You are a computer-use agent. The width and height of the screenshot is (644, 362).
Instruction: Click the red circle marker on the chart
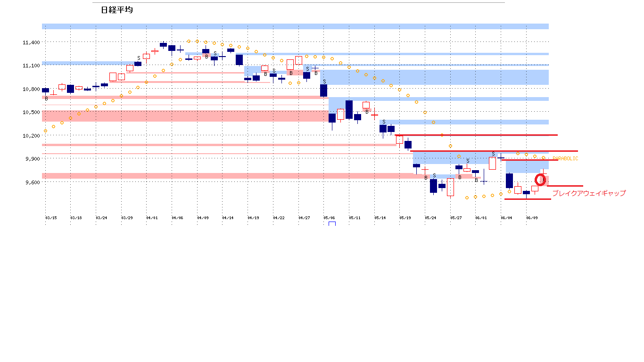[540, 180]
